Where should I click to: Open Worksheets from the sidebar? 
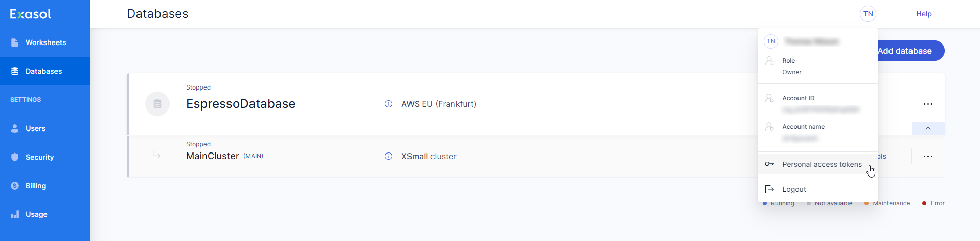pos(45,42)
